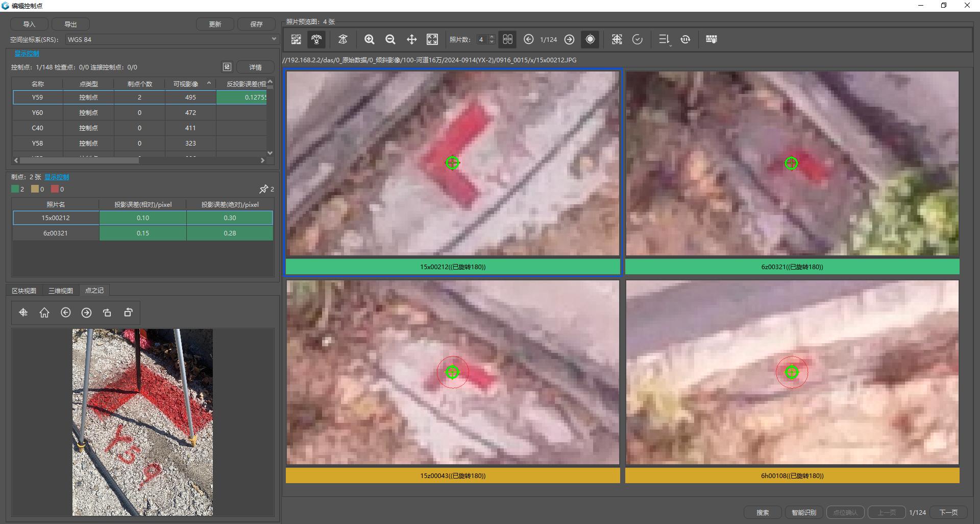Click the pyramid projection icon in toolbar

pyautogui.click(x=343, y=39)
